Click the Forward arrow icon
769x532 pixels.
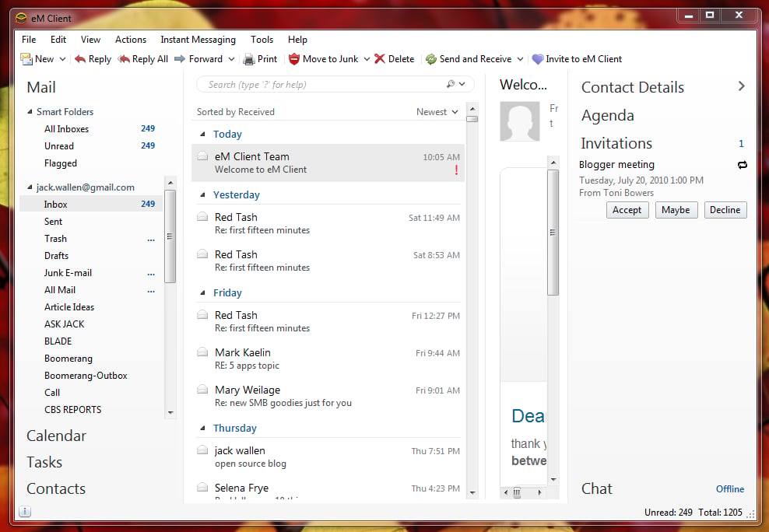(180, 59)
